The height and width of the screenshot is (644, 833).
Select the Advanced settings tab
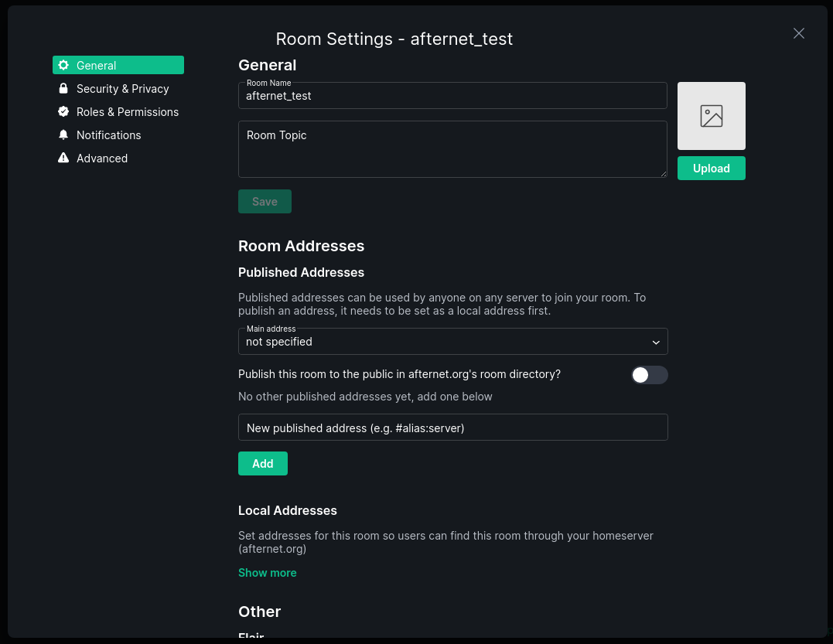(101, 158)
